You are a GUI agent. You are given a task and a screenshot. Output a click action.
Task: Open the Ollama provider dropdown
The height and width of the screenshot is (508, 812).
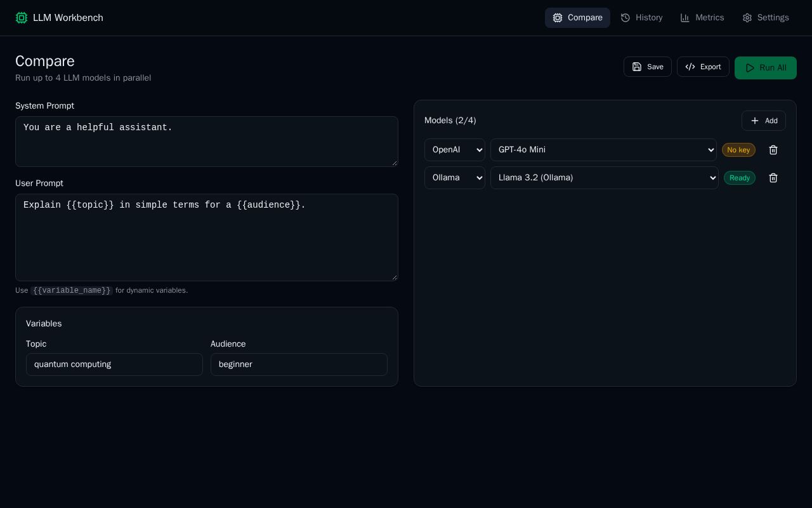(x=455, y=178)
